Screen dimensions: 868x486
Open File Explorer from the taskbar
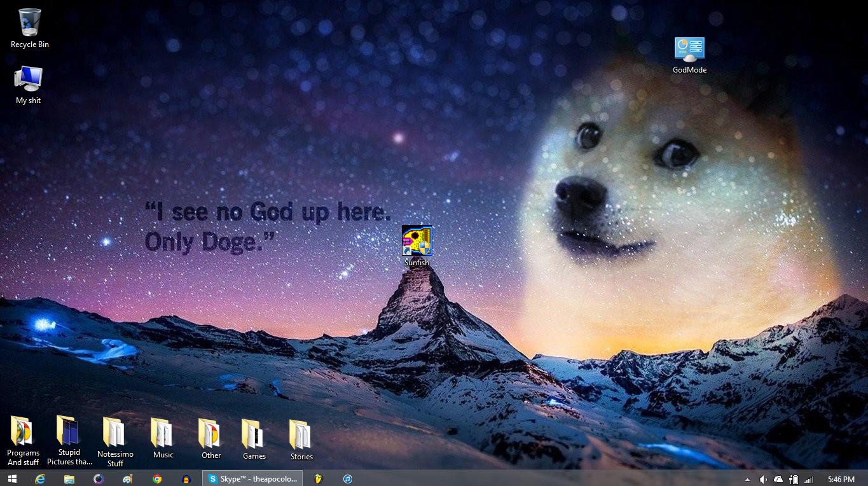click(69, 479)
